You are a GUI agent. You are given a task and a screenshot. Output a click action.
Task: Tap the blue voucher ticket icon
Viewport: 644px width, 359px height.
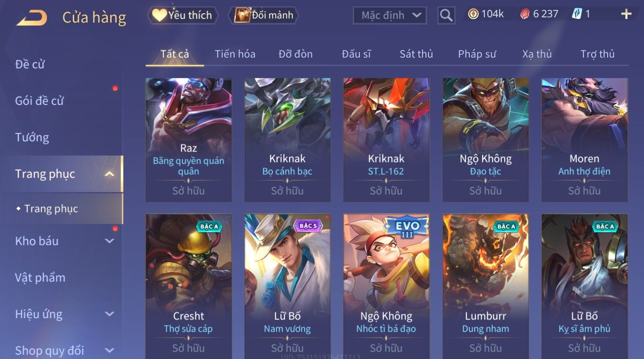click(x=577, y=14)
